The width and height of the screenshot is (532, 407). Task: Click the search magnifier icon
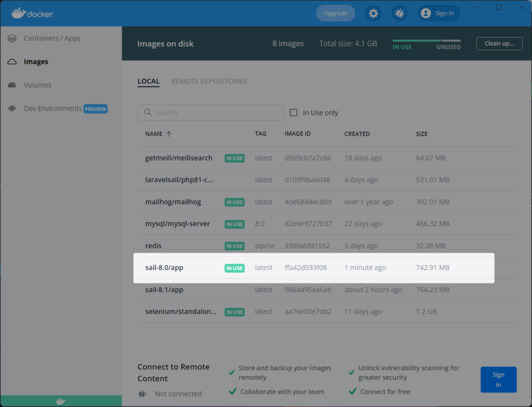(x=148, y=112)
